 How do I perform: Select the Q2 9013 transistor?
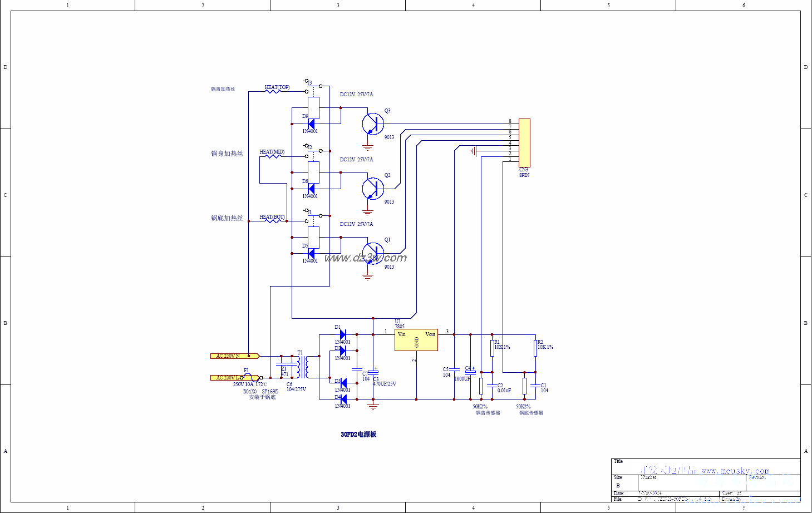tap(373, 189)
